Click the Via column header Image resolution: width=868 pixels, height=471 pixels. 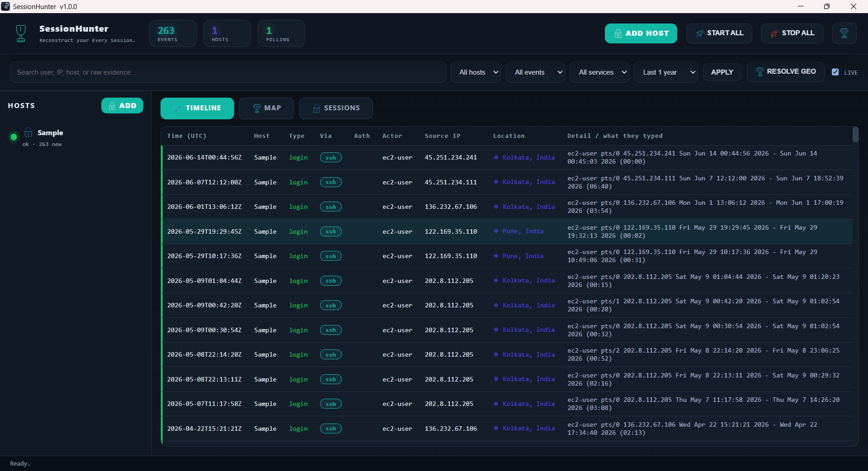pyautogui.click(x=325, y=136)
